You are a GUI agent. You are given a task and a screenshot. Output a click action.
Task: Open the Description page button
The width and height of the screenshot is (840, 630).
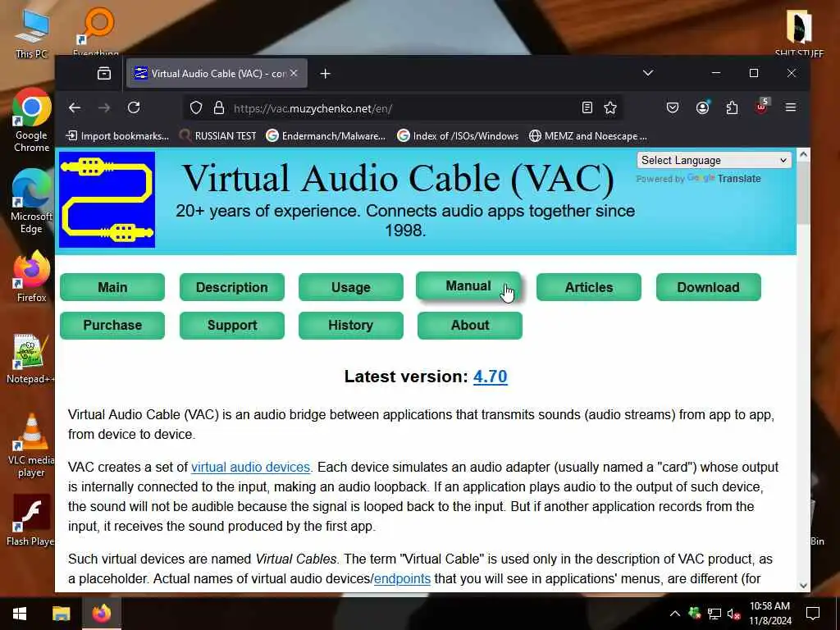(232, 287)
